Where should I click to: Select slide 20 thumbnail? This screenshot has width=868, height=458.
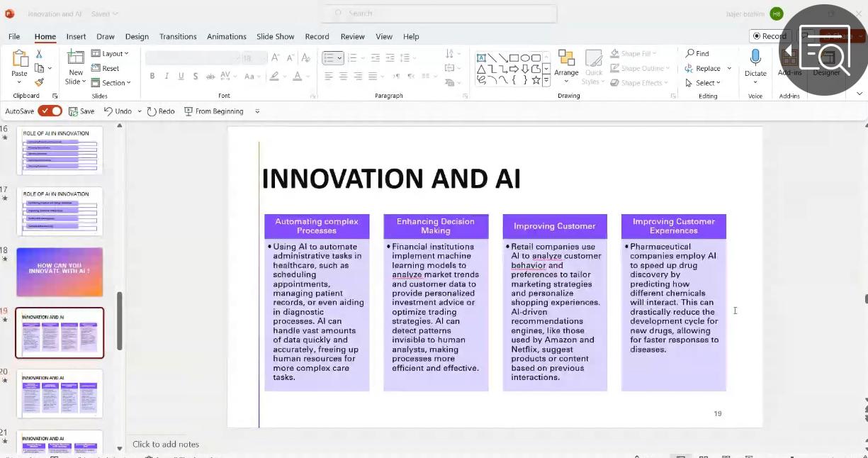coord(60,393)
